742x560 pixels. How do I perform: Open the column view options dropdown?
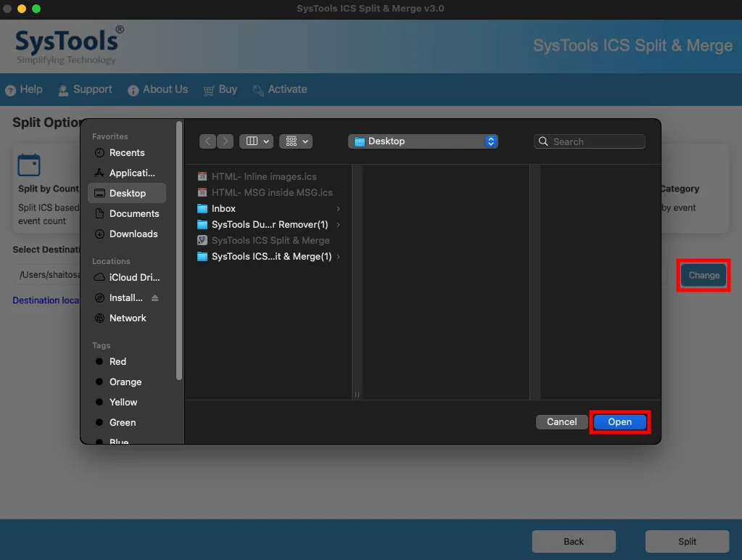pyautogui.click(x=257, y=141)
